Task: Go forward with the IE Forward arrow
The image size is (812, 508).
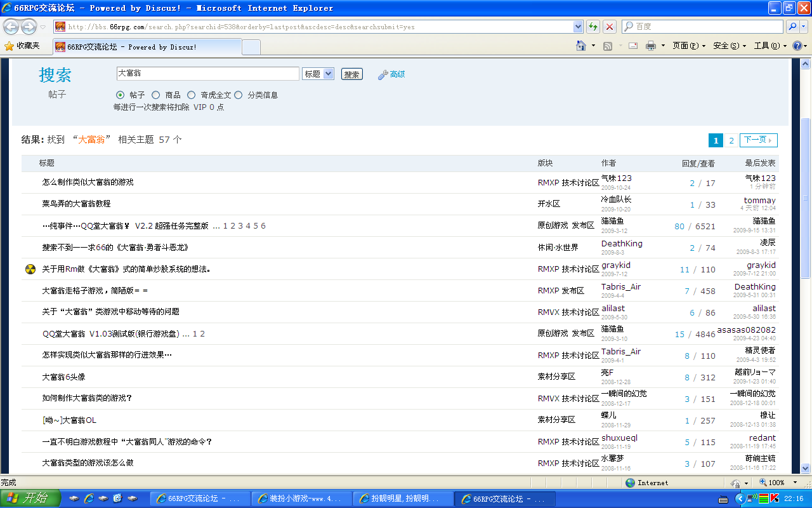Action: (x=29, y=27)
